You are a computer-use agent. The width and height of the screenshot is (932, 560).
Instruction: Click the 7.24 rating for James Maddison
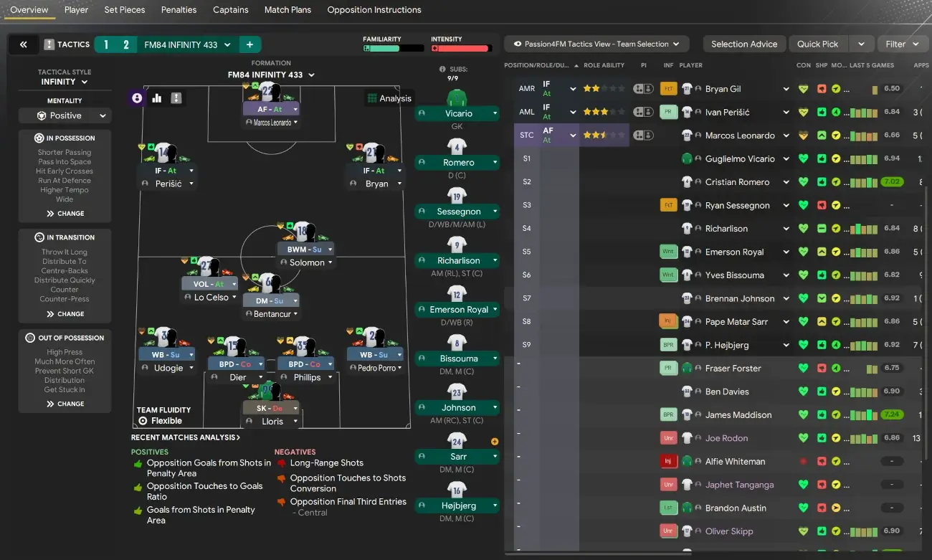[x=892, y=414]
